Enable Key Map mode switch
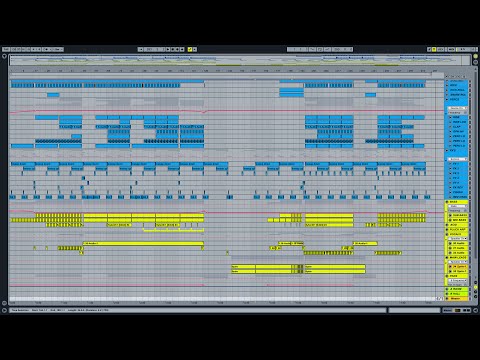This screenshot has height=360, width=480. pos(440,49)
